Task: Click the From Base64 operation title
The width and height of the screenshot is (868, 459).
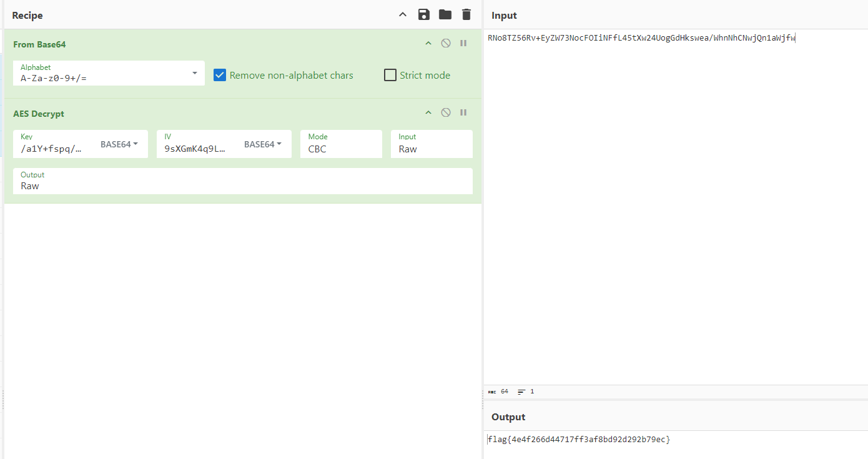Action: click(x=39, y=44)
